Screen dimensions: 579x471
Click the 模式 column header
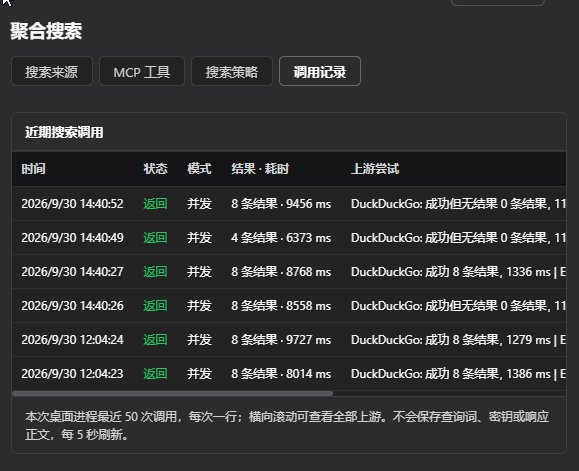[199, 169]
